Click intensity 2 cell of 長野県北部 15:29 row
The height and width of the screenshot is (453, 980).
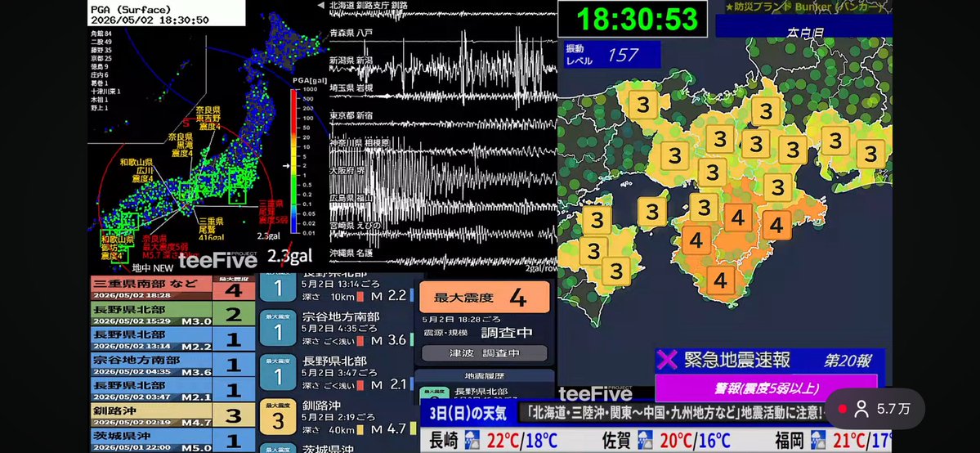[x=234, y=313]
